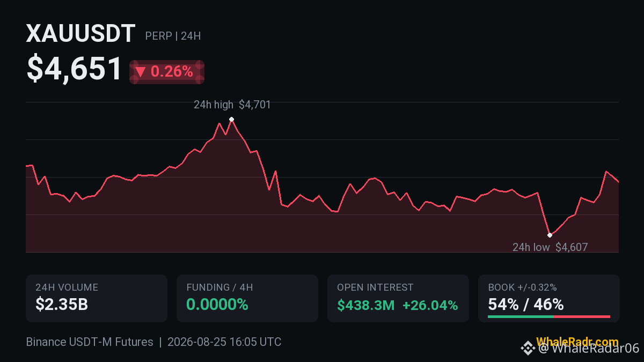
Task: Click the 2026-08-25 16:05 UTC timestamp
Action: pos(224,342)
